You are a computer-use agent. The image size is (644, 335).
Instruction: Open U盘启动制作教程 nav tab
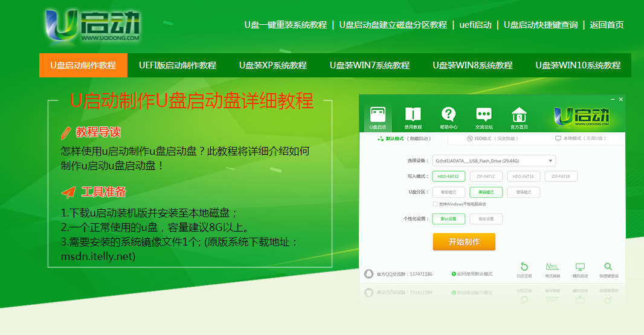[x=83, y=65]
